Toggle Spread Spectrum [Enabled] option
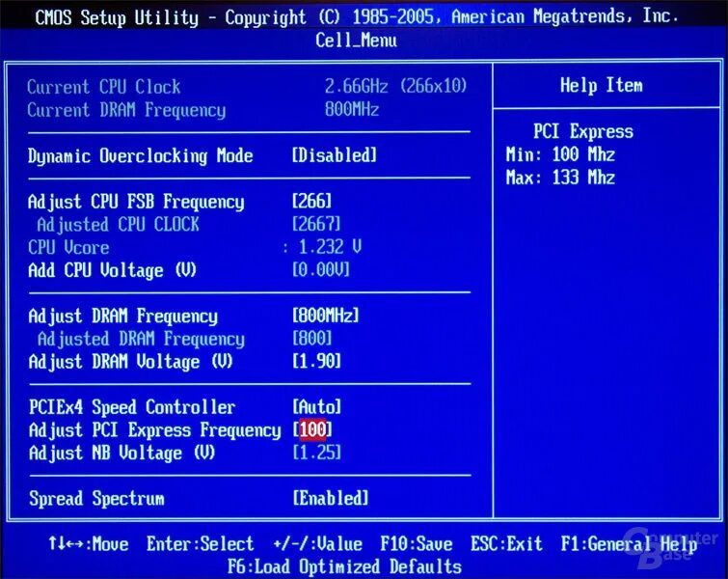Image resolution: width=728 pixels, height=579 pixels. [330, 498]
